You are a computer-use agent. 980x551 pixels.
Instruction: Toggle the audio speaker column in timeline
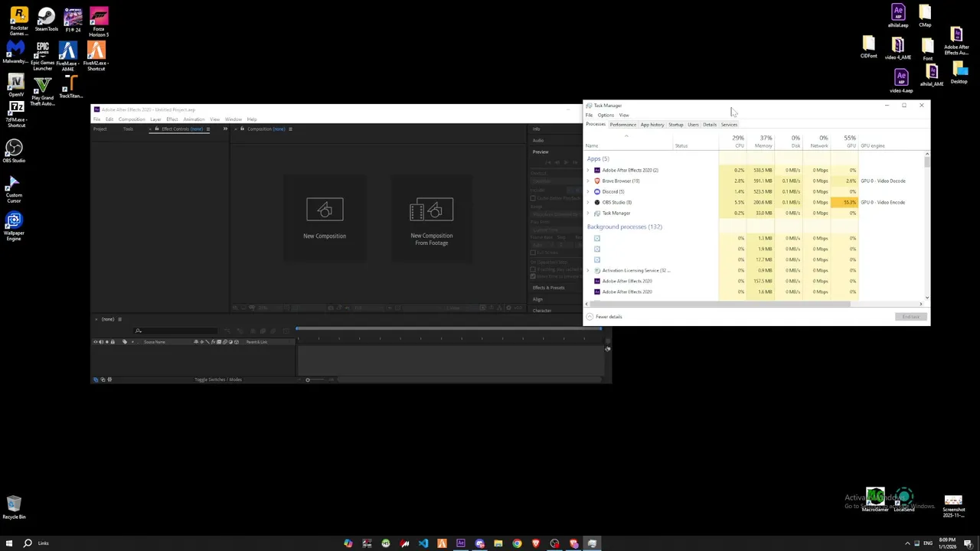pyautogui.click(x=101, y=342)
